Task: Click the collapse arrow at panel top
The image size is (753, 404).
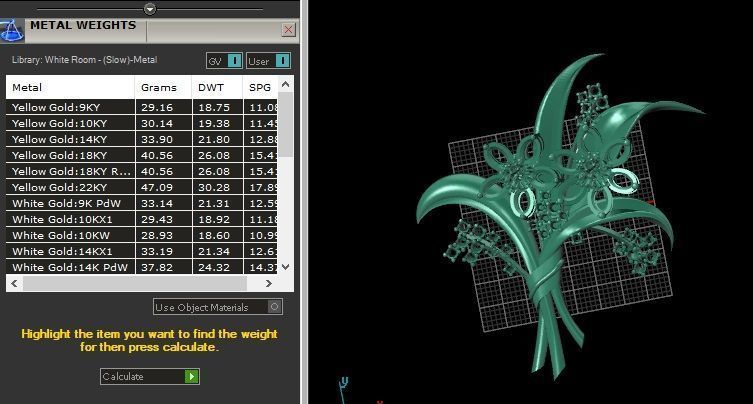Action: tap(150, 9)
